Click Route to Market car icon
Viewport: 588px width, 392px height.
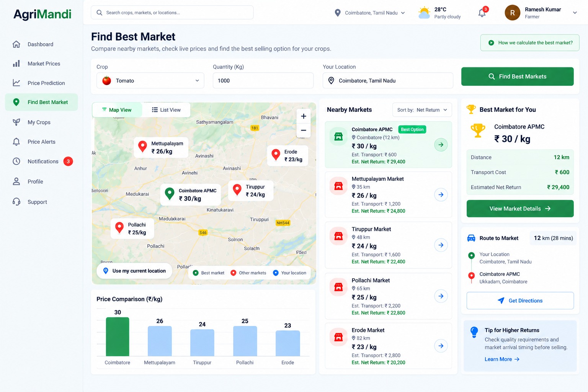click(471, 238)
